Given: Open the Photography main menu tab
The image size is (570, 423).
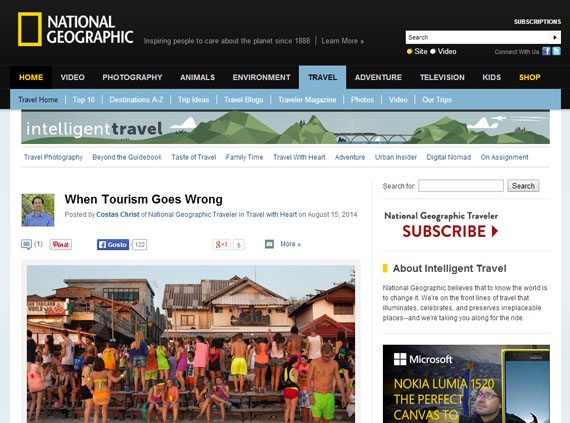Looking at the screenshot, I should coord(132,77).
